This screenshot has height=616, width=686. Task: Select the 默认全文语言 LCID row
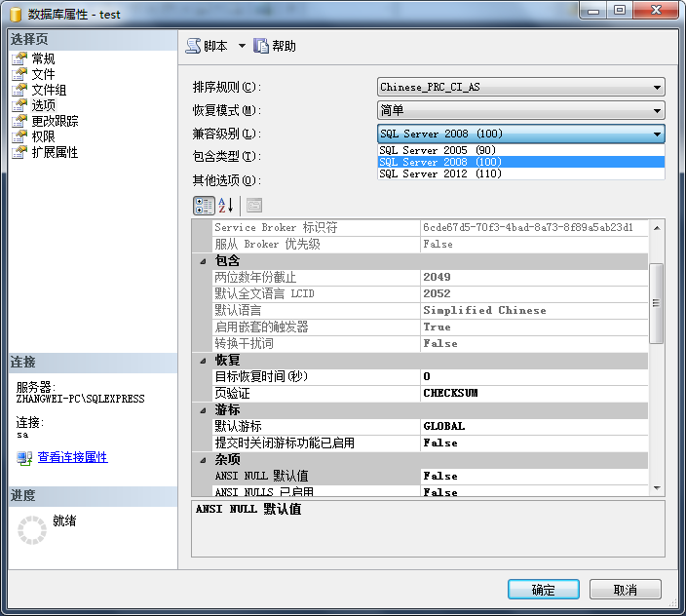tap(430, 294)
